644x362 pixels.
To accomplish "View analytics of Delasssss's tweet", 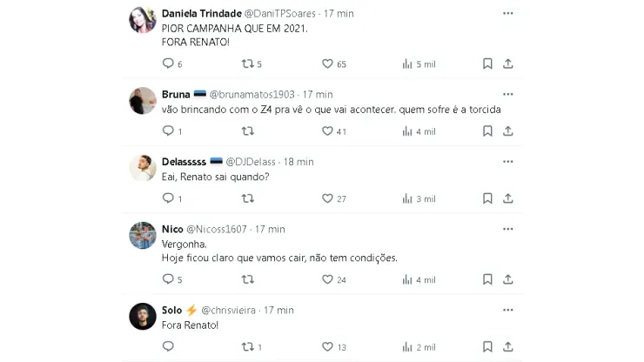I will tap(407, 198).
